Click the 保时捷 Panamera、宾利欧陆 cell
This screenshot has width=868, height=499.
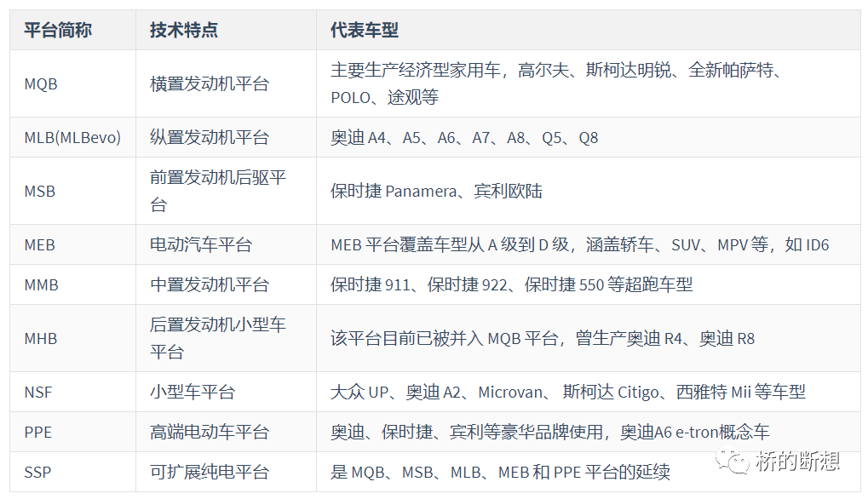[588, 191]
